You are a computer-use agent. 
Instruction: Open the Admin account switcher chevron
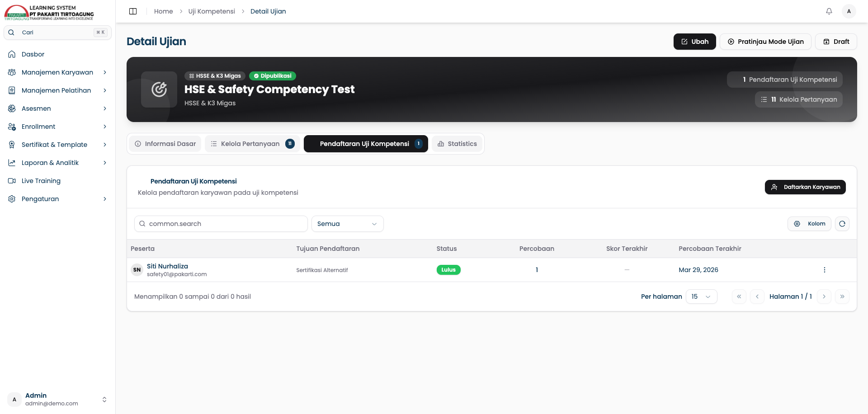(104, 400)
